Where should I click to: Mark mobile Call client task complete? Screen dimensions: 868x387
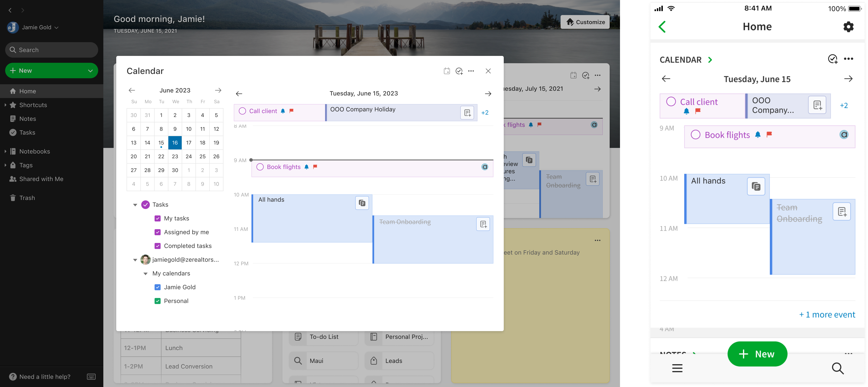[671, 101]
